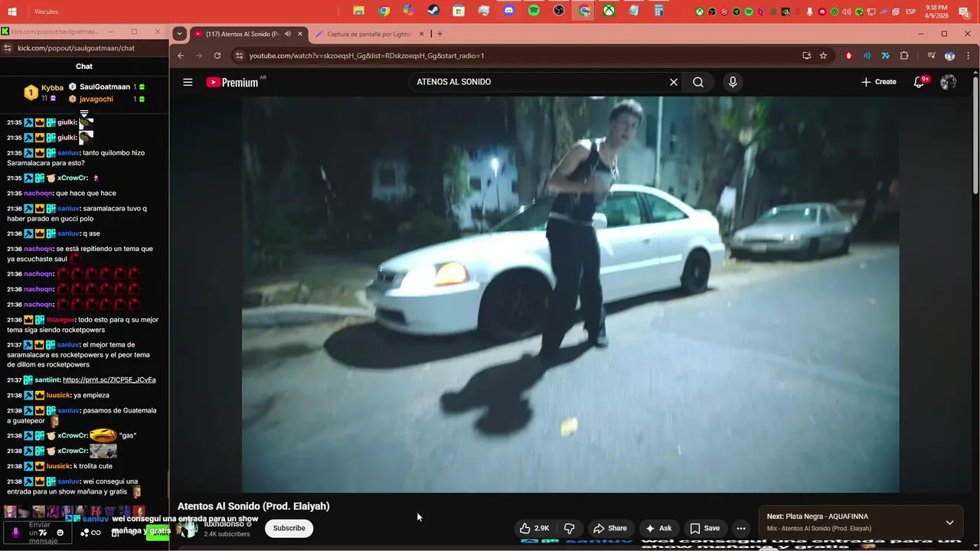Open install app icon in address bar
980x551 pixels.
806,55
